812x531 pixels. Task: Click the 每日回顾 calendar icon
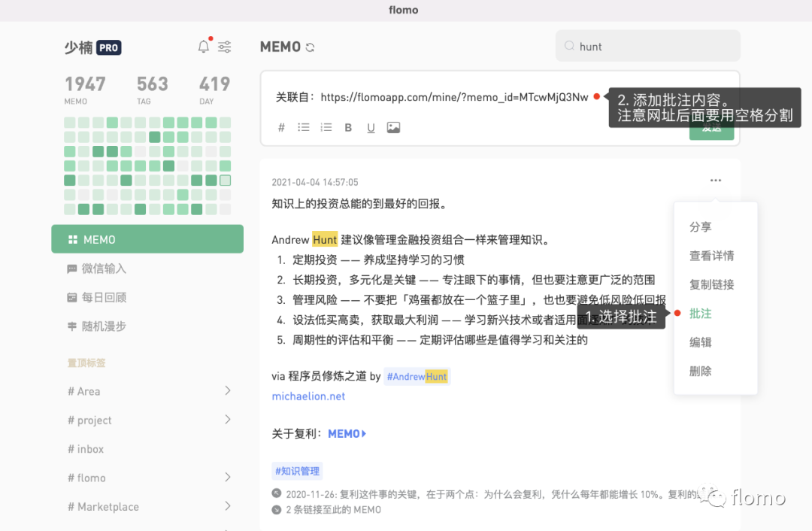tap(72, 297)
